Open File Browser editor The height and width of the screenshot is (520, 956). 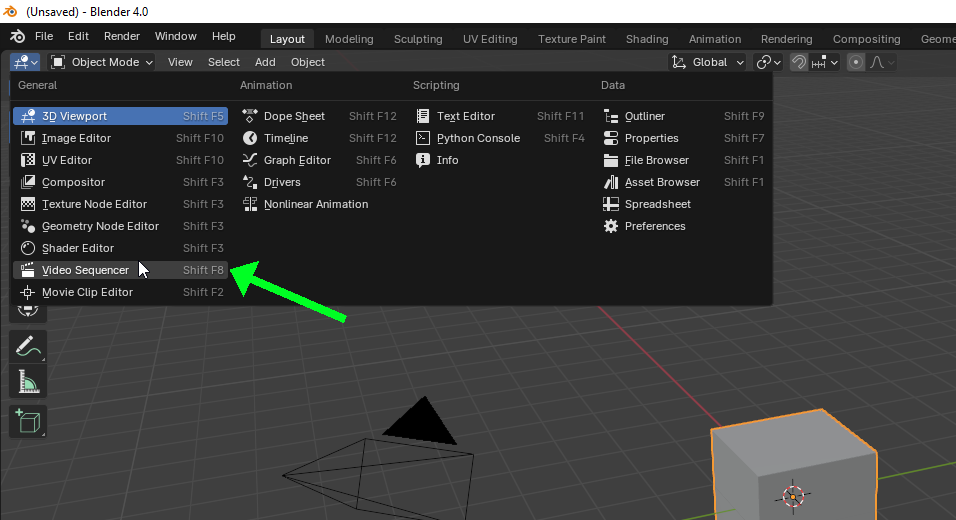point(683,160)
